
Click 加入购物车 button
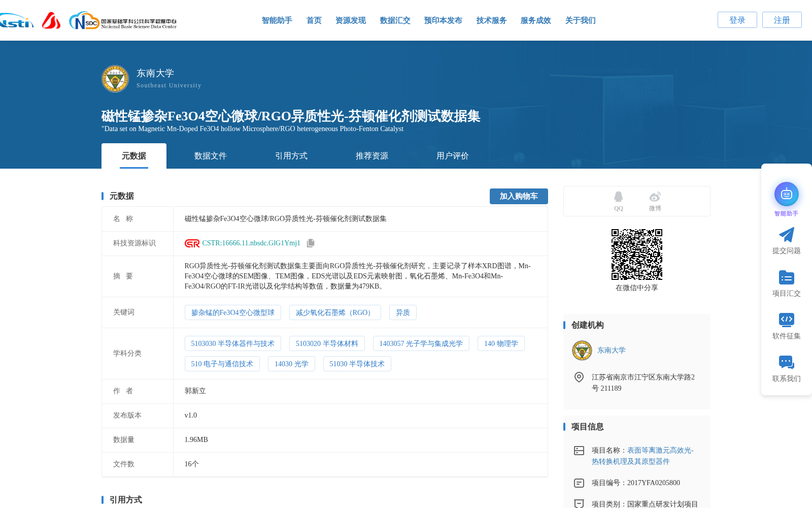click(519, 196)
